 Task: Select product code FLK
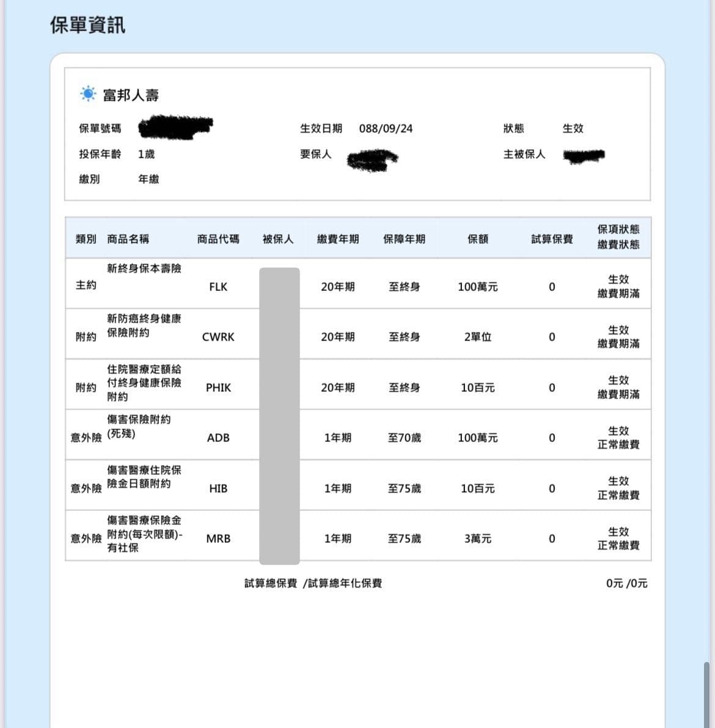click(218, 287)
